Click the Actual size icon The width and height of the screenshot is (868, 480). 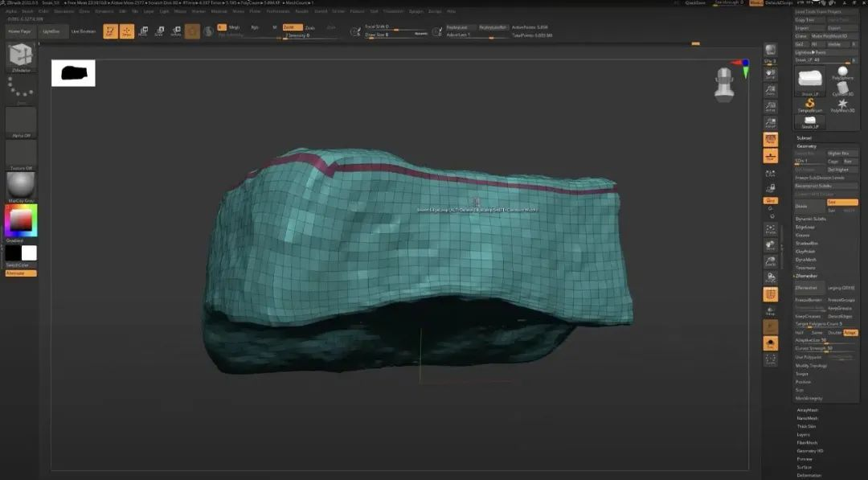(770, 107)
